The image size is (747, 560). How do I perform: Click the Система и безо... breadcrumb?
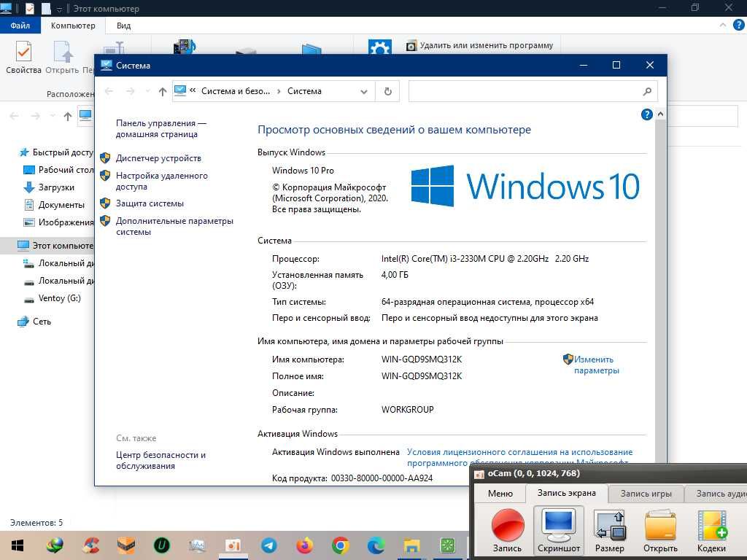(x=236, y=91)
